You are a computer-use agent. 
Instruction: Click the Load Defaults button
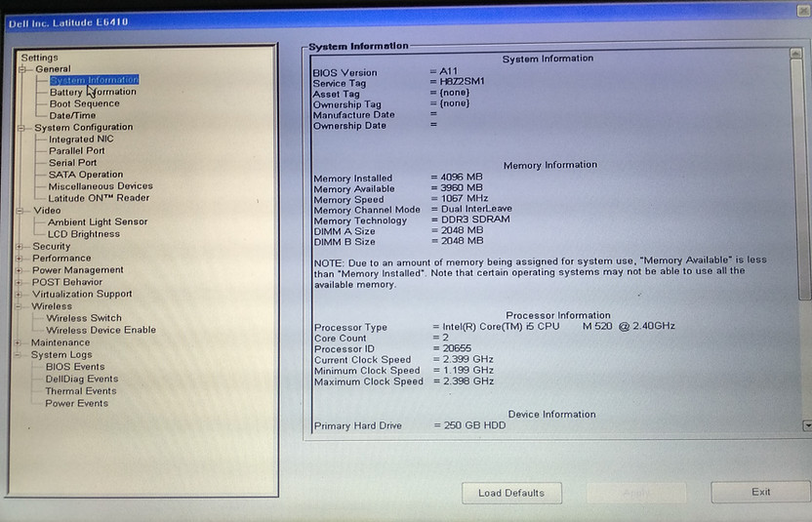pos(511,493)
